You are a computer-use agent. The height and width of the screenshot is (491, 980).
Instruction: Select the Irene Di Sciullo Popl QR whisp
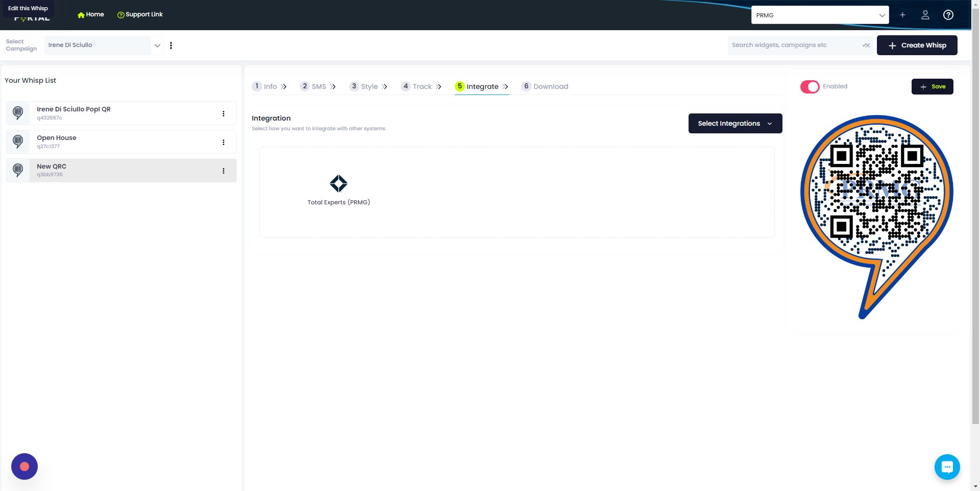(121, 113)
